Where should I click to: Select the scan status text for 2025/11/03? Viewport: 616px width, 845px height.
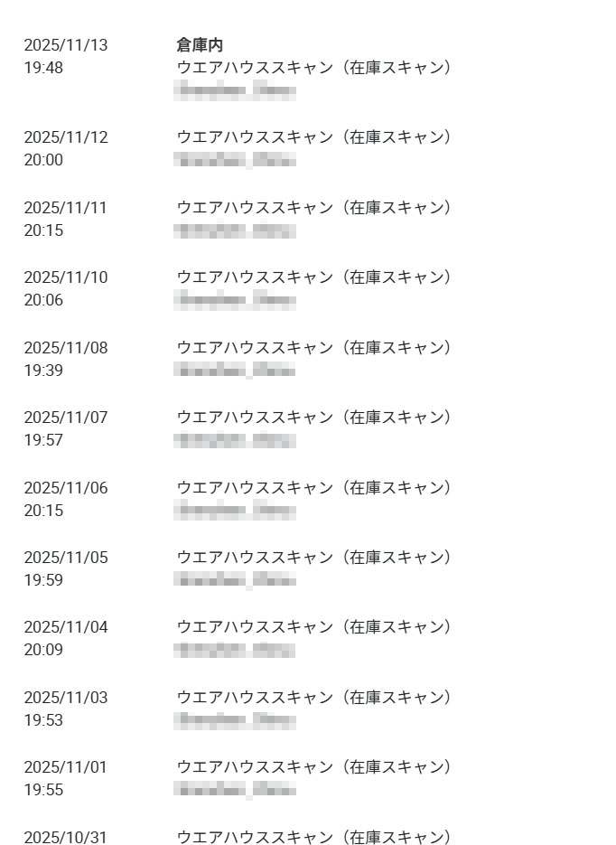[313, 698]
